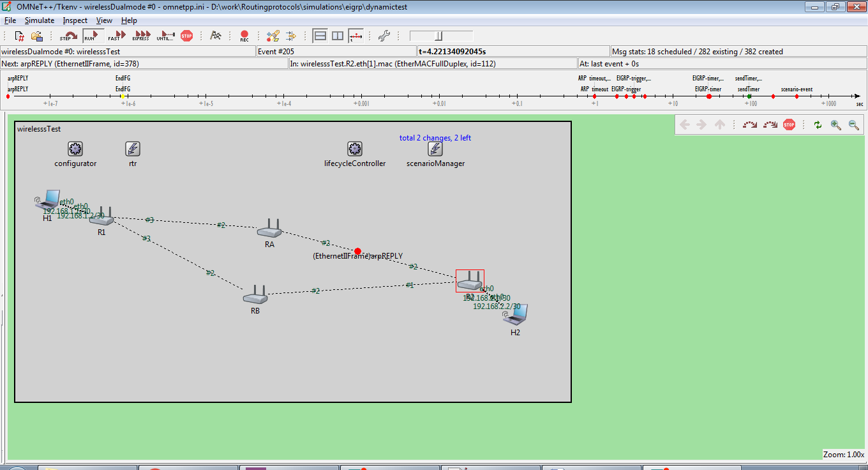This screenshot has width=868, height=470.
Task: Zoom in using the plus magnifier
Action: coord(835,125)
